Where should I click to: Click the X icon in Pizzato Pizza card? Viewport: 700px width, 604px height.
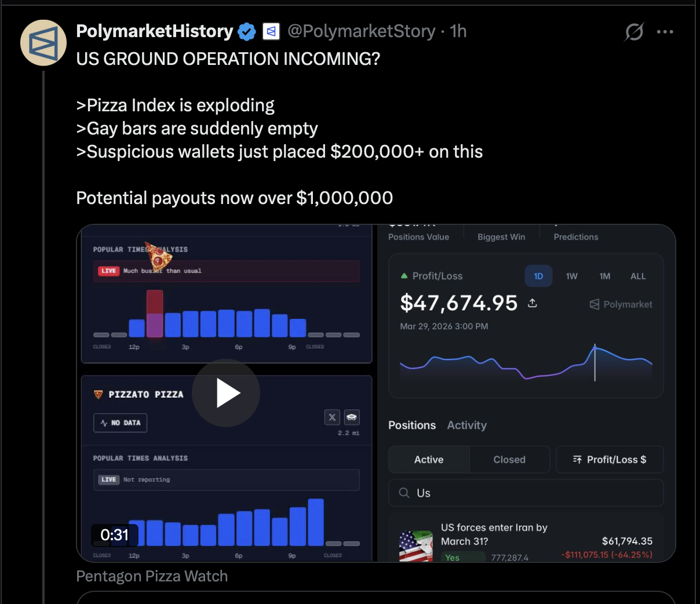click(x=332, y=417)
